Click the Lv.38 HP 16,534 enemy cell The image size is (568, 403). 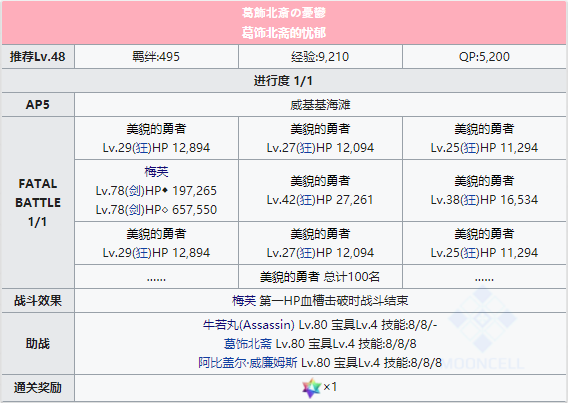[484, 190]
